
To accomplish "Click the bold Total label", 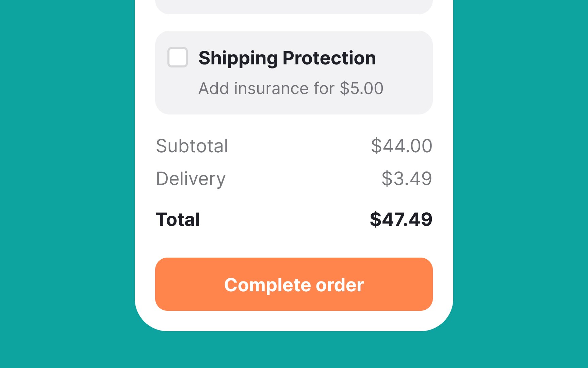I will click(178, 219).
